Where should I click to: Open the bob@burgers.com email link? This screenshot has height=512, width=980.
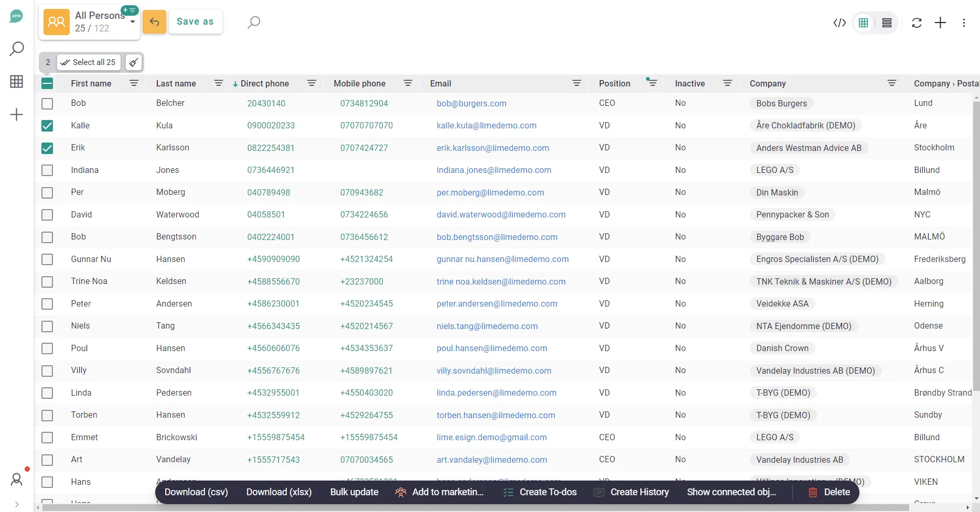[471, 104]
